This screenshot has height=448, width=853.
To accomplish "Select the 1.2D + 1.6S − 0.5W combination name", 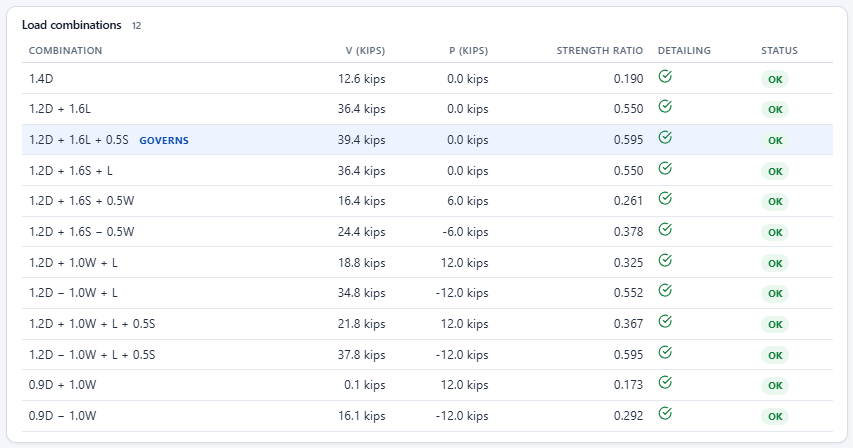I will pyautogui.click(x=82, y=232).
